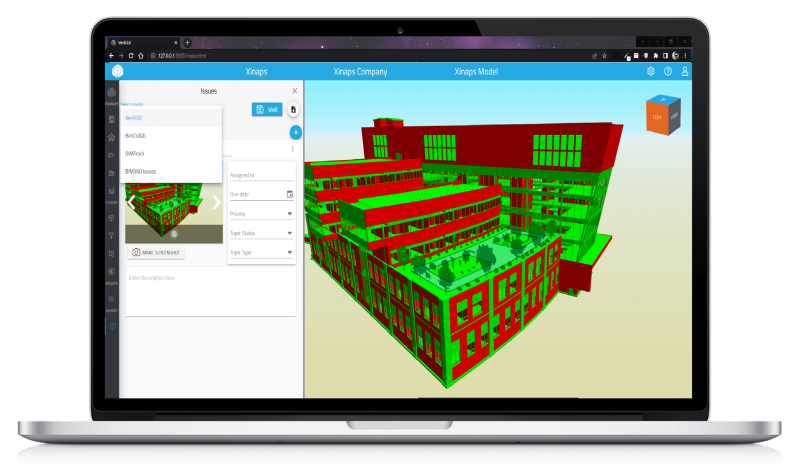This screenshot has height=467, width=800.
Task: Click the folder icon in left sidebar
Action: point(112,173)
